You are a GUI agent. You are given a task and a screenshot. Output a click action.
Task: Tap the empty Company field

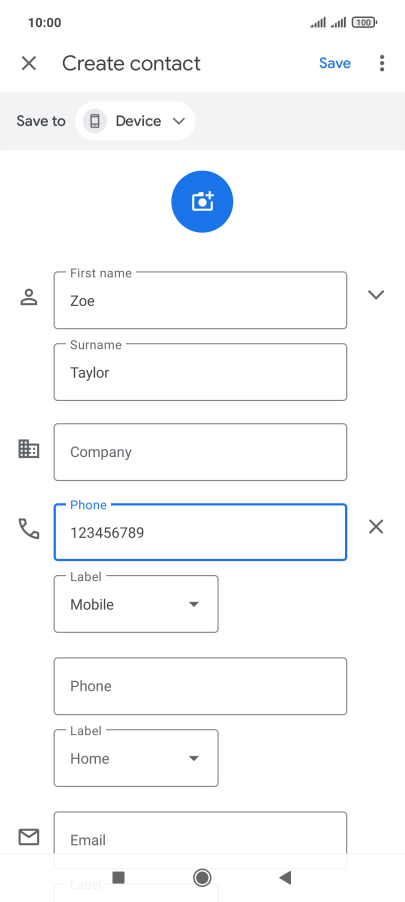coord(200,452)
